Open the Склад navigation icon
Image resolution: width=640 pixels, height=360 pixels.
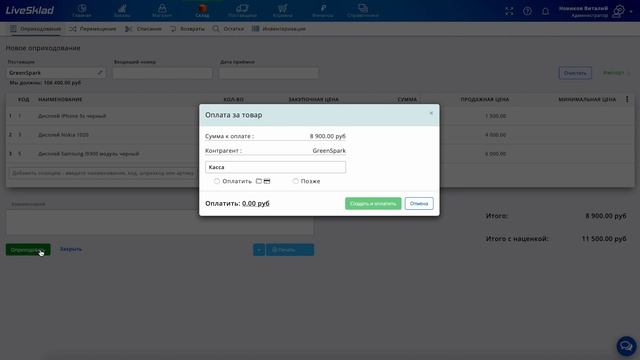(202, 11)
